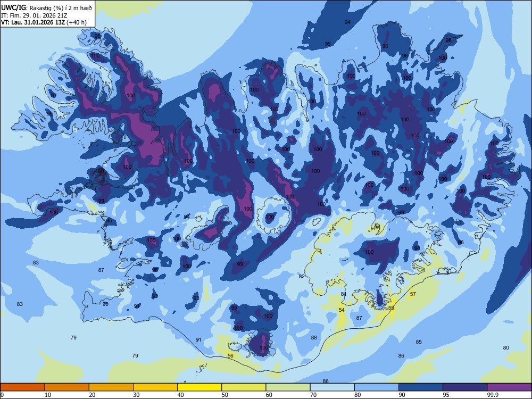Pick the 20–30 amber legend color band
Image resolution: width=532 pixels, height=399 pixels.
[x=111, y=387]
